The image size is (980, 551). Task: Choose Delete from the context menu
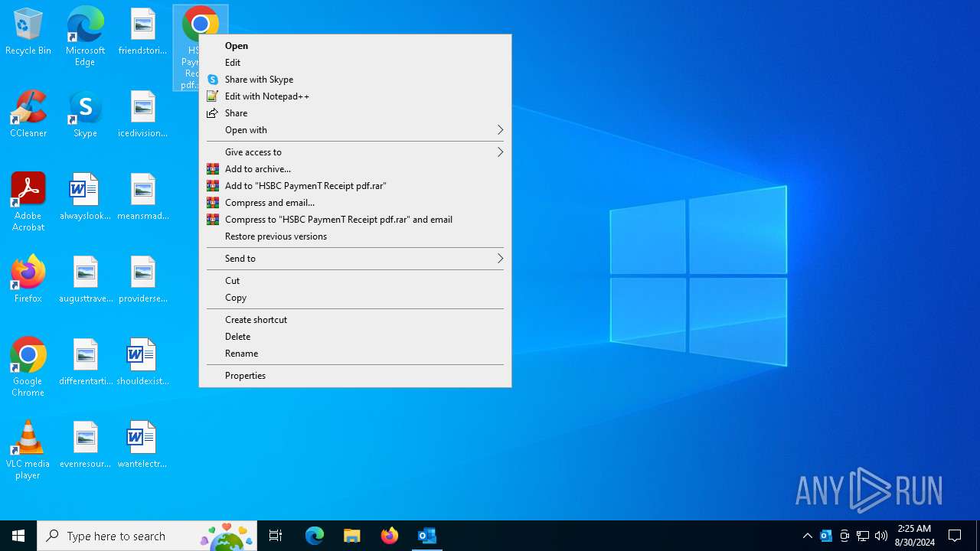[355, 337]
